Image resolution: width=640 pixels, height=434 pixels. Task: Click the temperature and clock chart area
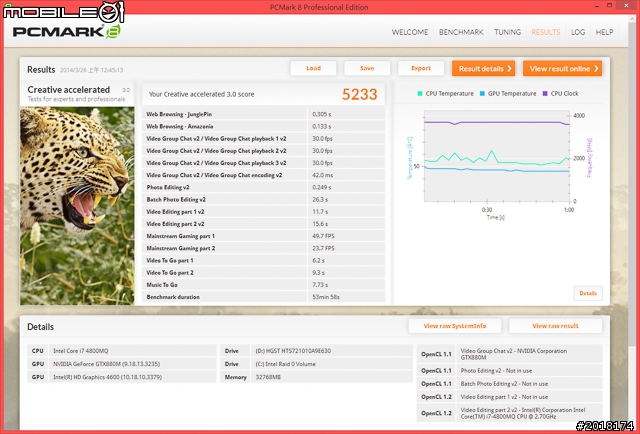(497, 156)
